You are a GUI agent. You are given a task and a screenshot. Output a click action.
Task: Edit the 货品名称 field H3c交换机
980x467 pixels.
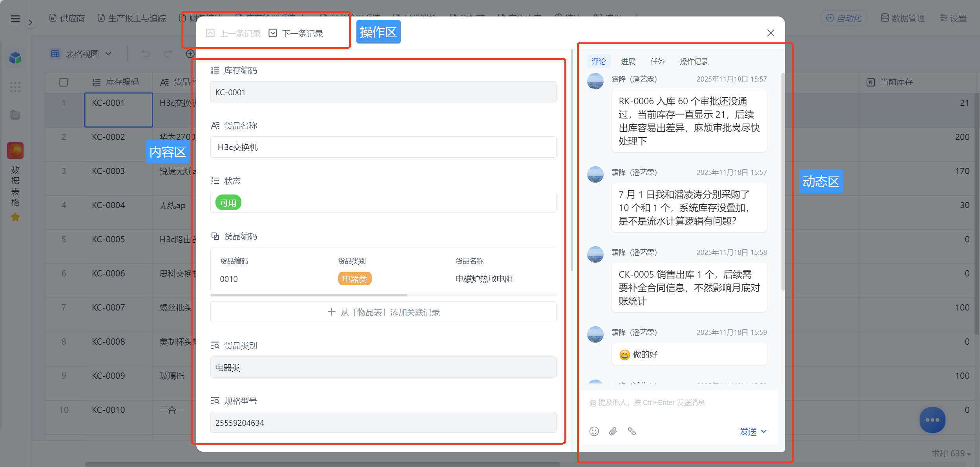383,147
